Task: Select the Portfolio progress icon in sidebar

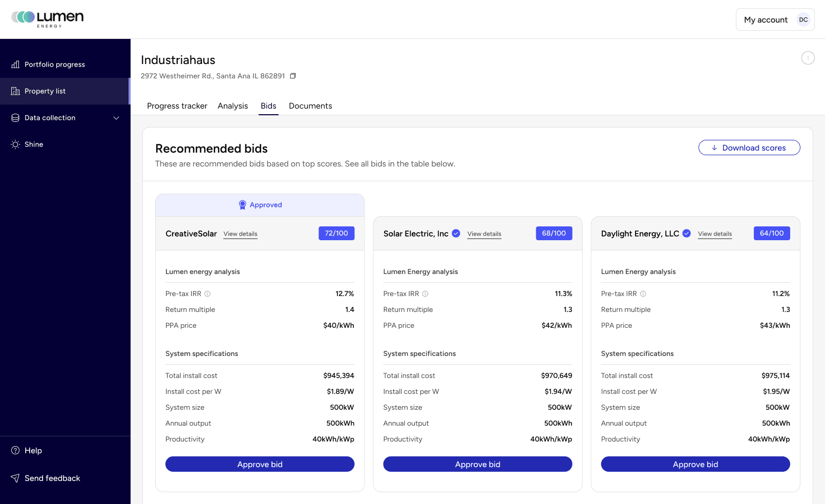Action: click(x=16, y=65)
